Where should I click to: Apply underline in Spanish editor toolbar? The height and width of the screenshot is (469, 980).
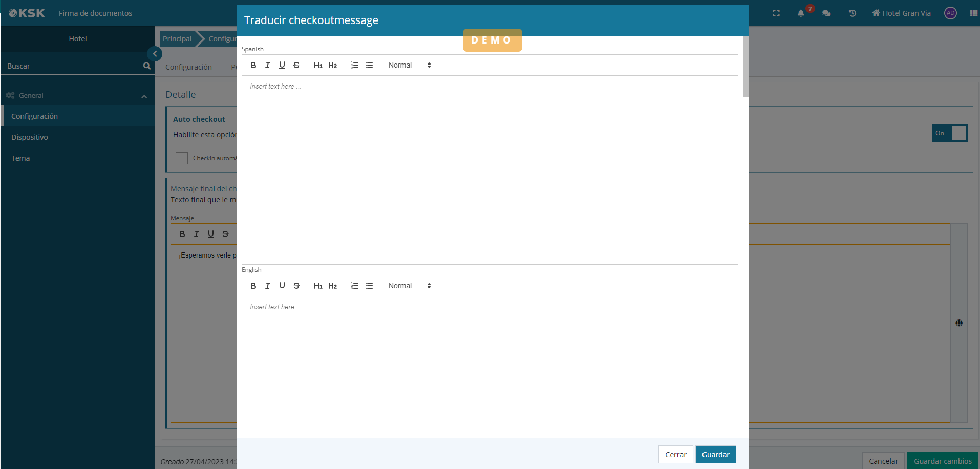click(282, 65)
